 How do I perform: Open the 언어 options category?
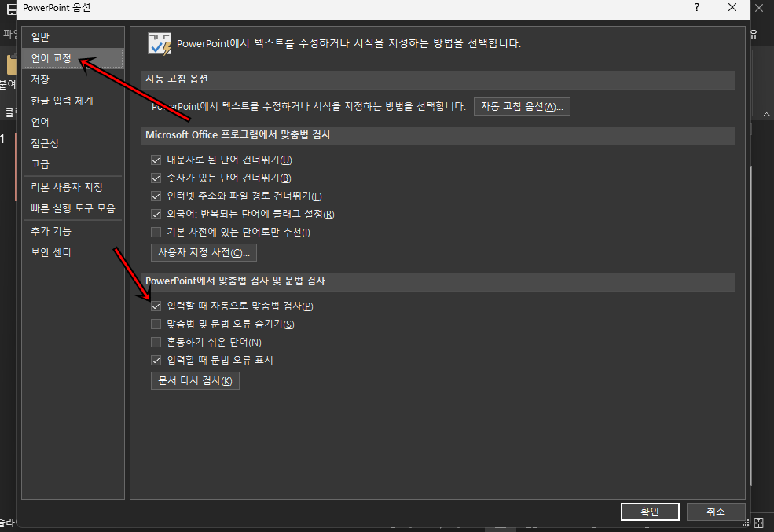72,122
